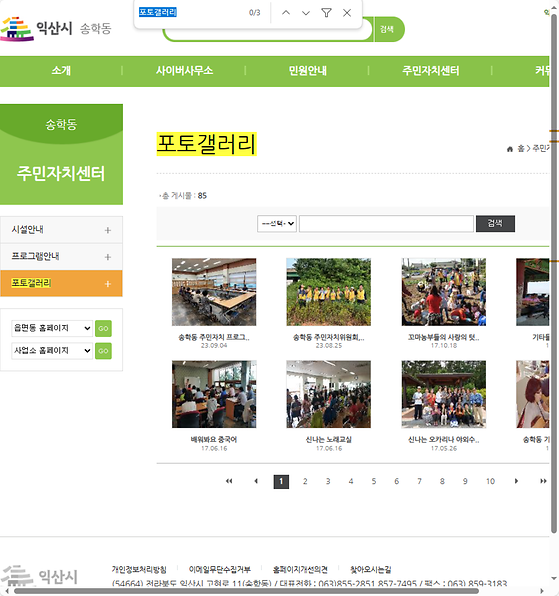Click the 총 게시물 : 85 count text
The image size is (559, 596).
[x=184, y=196]
